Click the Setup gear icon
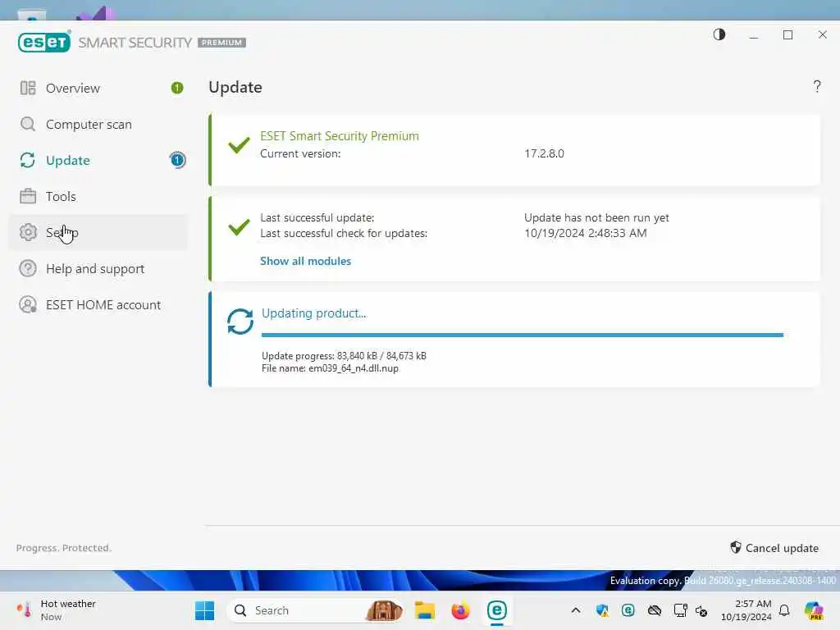 coord(28,232)
